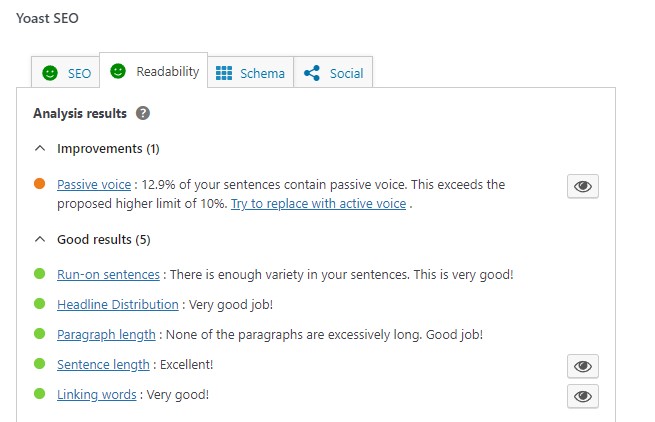Toggle highlighting for Passive voice with eye button

[582, 186]
